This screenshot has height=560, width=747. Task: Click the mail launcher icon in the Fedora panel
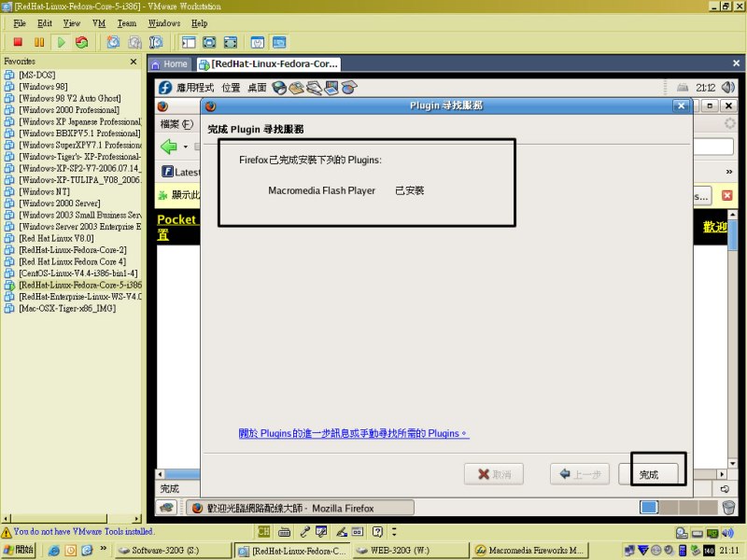296,88
